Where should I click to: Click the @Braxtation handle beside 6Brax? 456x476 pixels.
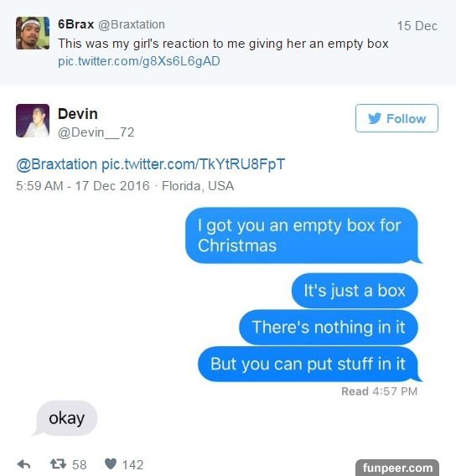[x=131, y=24]
